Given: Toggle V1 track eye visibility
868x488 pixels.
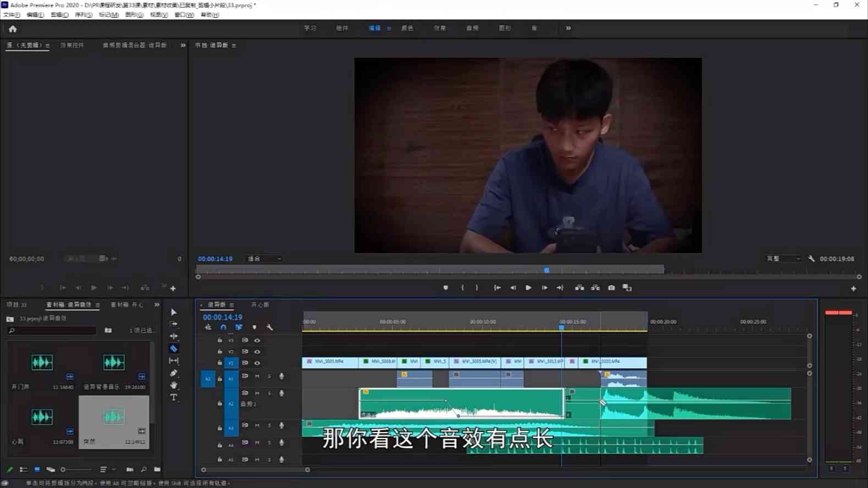Looking at the screenshot, I should (x=257, y=363).
